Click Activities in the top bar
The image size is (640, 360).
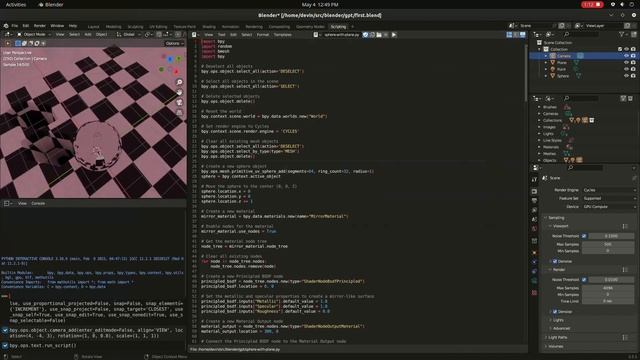pos(16,4)
